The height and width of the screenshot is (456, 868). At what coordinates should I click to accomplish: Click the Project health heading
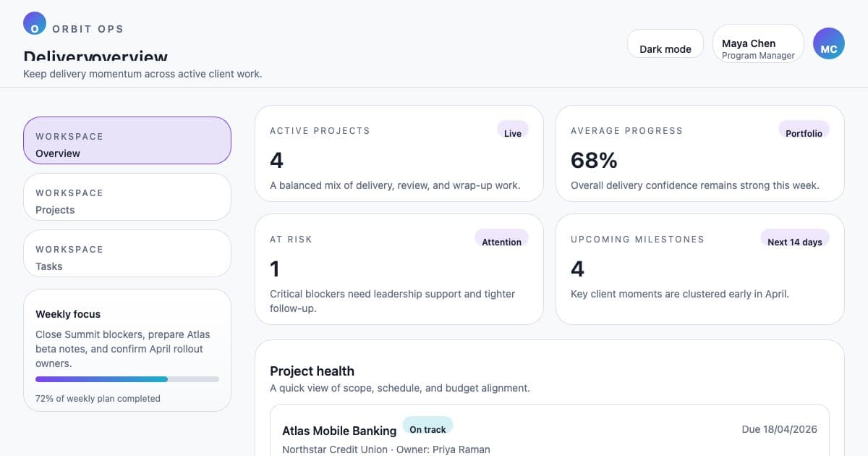click(x=312, y=371)
